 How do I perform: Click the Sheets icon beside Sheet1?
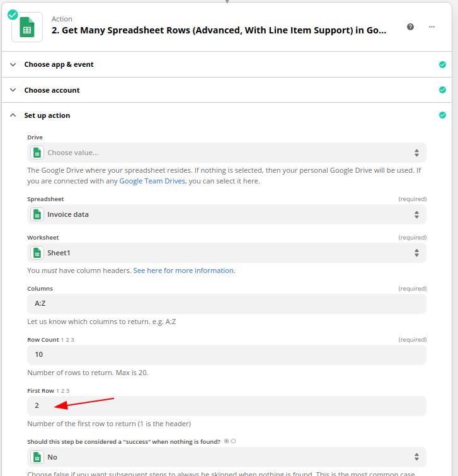[37, 253]
